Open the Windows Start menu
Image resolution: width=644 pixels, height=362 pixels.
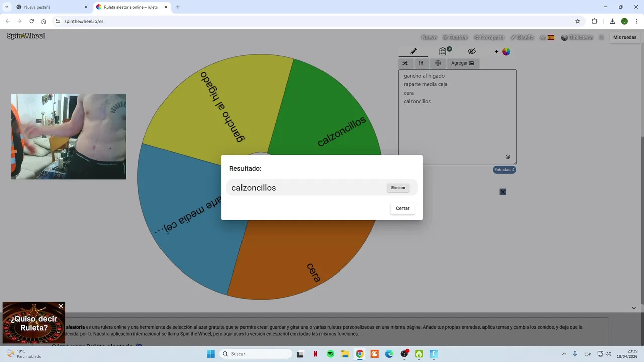pyautogui.click(x=210, y=354)
